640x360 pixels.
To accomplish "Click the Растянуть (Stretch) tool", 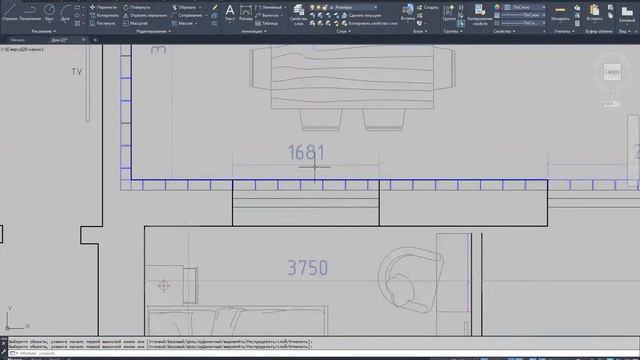I will [102, 23].
